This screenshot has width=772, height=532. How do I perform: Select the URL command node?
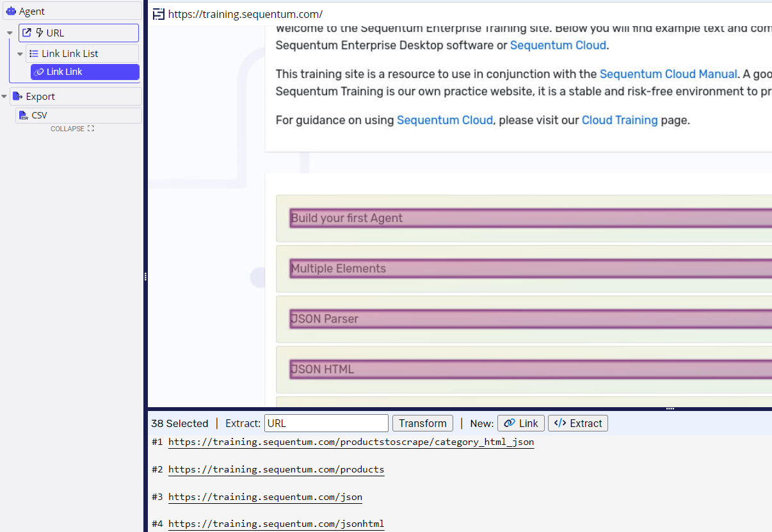click(79, 33)
